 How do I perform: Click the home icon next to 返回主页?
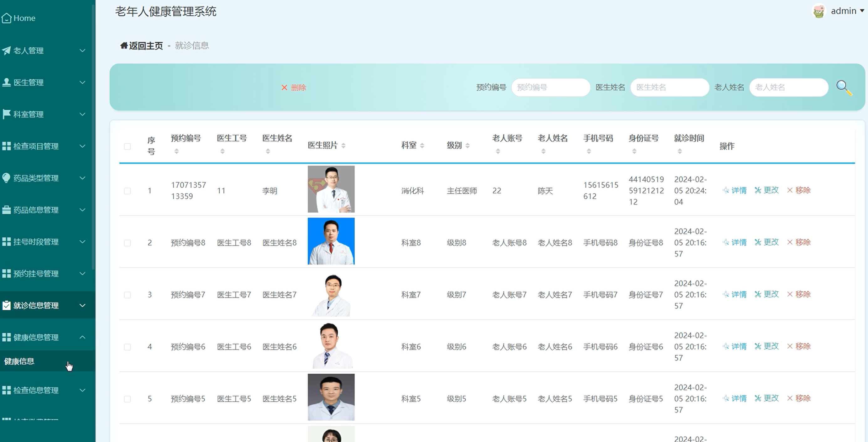point(124,45)
